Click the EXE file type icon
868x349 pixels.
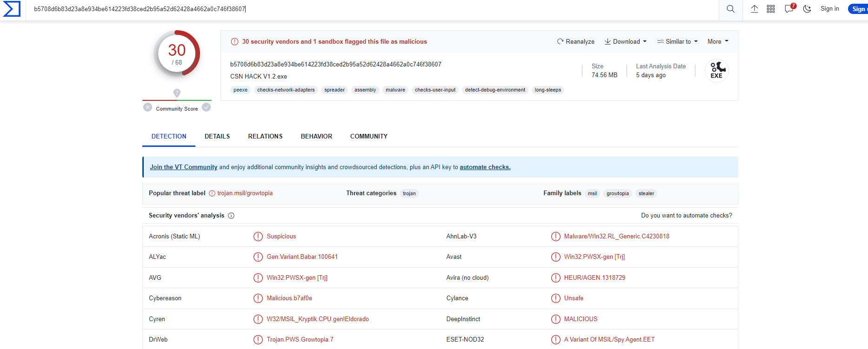tap(716, 71)
